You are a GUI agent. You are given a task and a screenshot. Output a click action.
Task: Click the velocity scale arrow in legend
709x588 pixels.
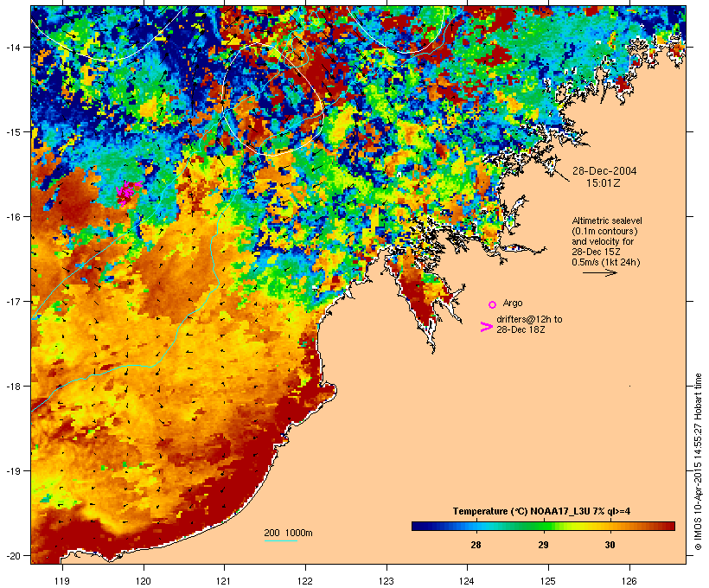pyautogui.click(x=599, y=272)
